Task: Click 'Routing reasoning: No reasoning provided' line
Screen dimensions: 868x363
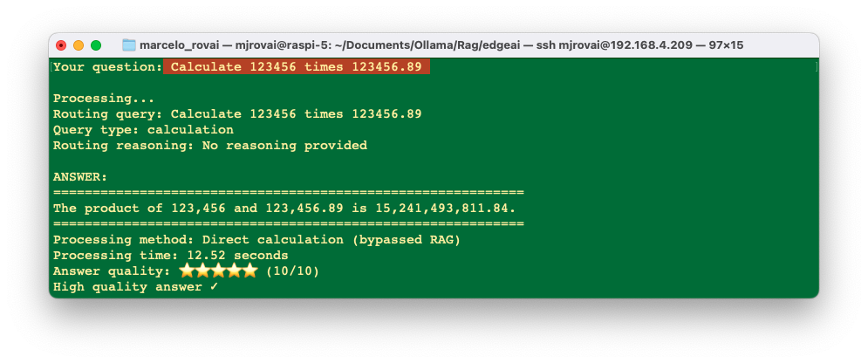Action: point(210,146)
